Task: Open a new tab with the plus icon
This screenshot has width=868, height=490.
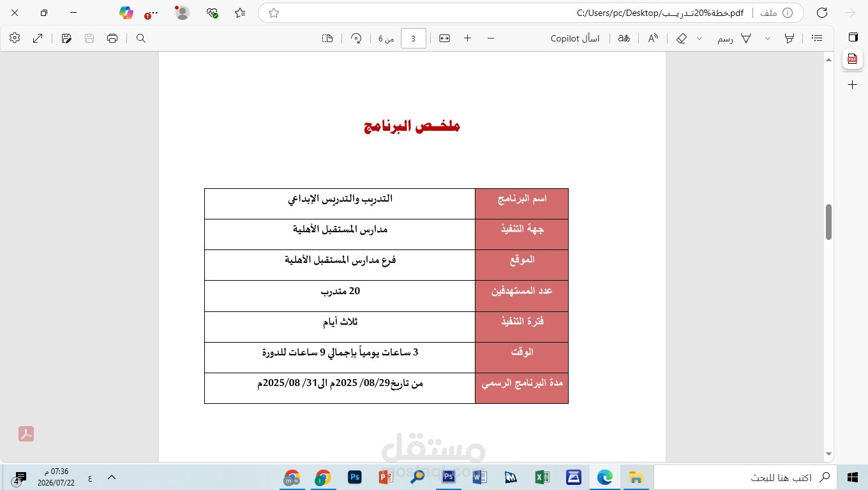Action: (x=852, y=84)
